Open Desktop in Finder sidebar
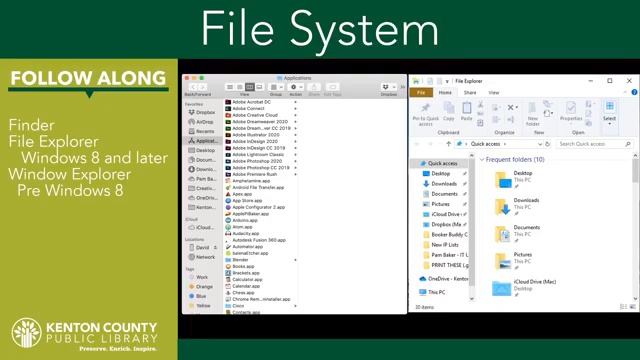The image size is (640, 360). click(202, 150)
